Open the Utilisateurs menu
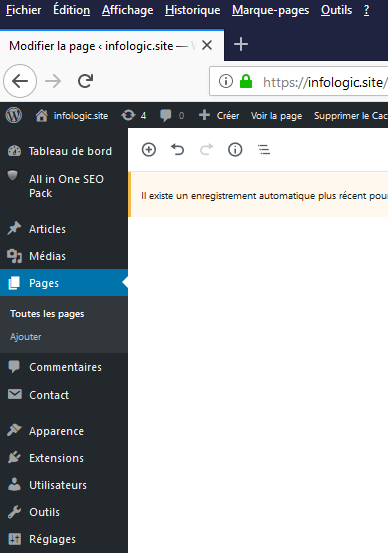 (x=64, y=485)
